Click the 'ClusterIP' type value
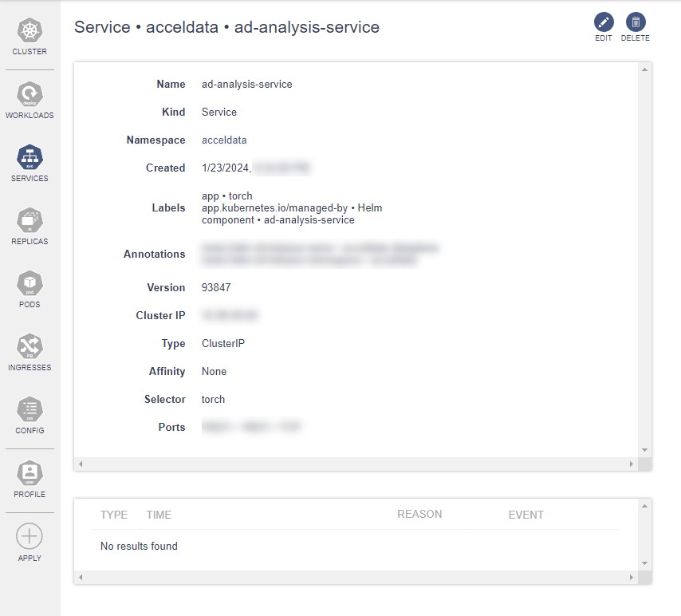This screenshot has height=616, width=681. [x=223, y=343]
